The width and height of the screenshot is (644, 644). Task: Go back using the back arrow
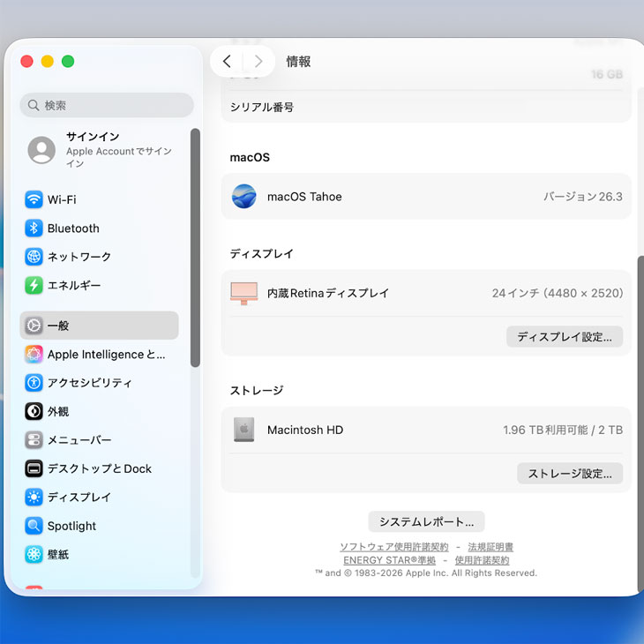(x=227, y=61)
